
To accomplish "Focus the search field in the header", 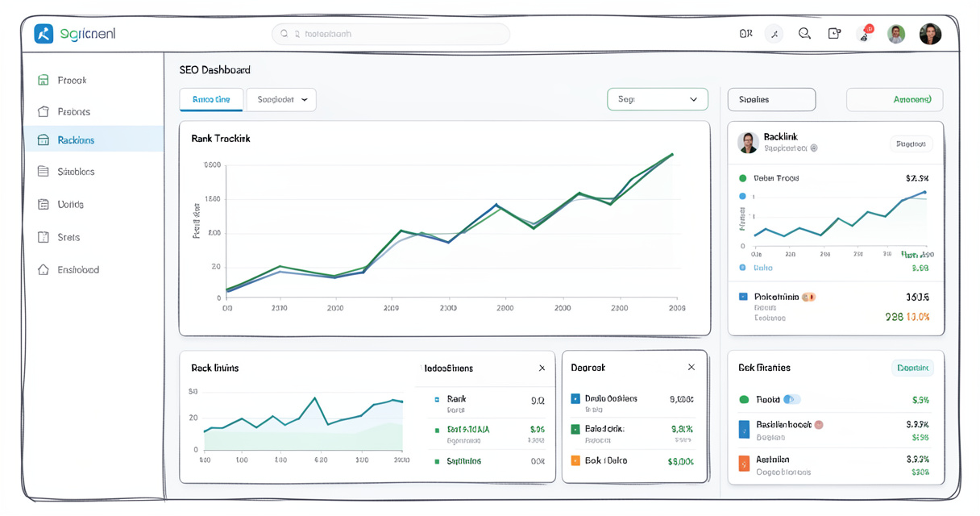I will (391, 34).
